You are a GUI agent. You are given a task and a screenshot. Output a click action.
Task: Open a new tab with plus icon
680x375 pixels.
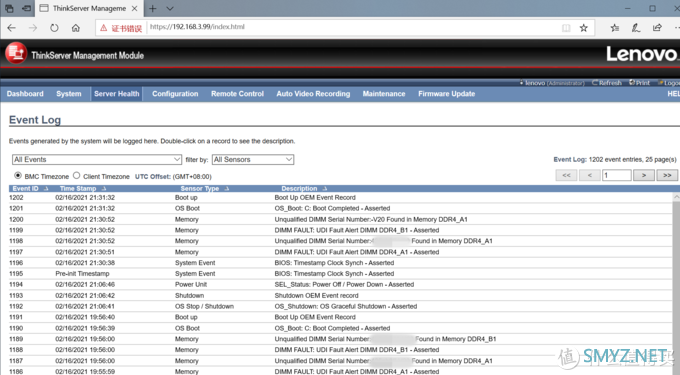(153, 8)
